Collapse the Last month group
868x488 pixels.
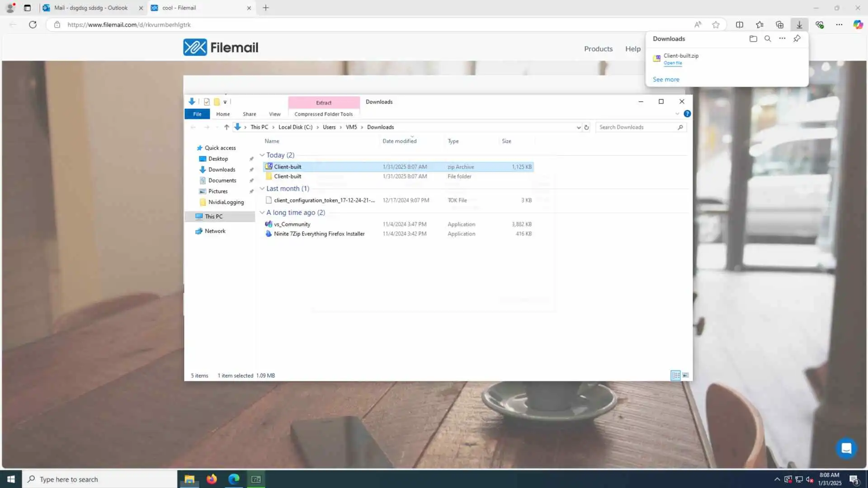(262, 189)
